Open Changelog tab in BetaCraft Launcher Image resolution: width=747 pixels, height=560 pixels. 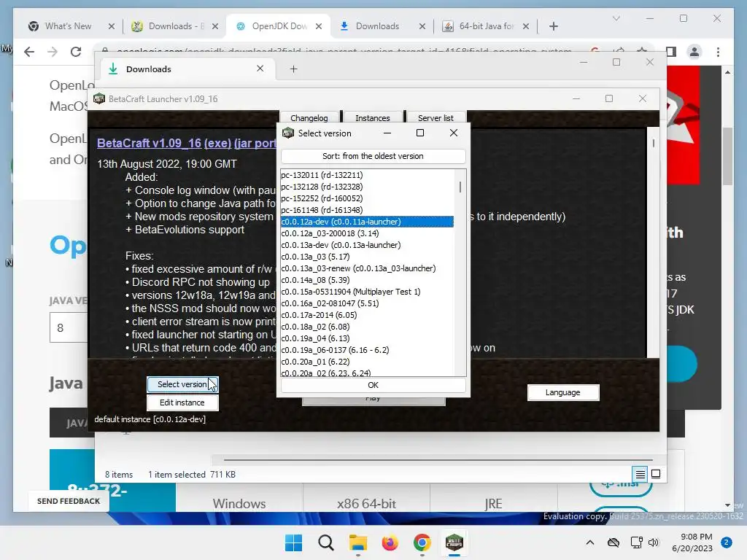309,117
